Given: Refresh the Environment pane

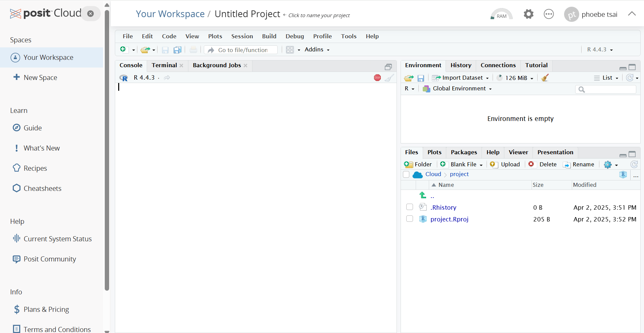Looking at the screenshot, I should click(x=630, y=78).
